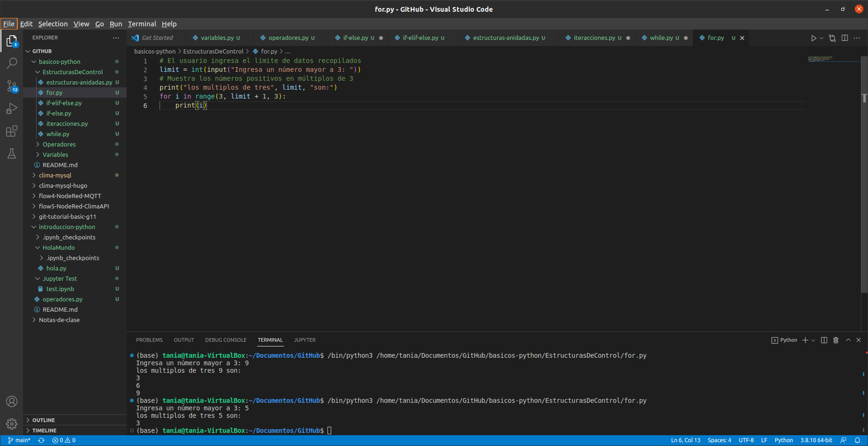
Task: Collapse the GITHUB root folder
Action: tap(75, 51)
